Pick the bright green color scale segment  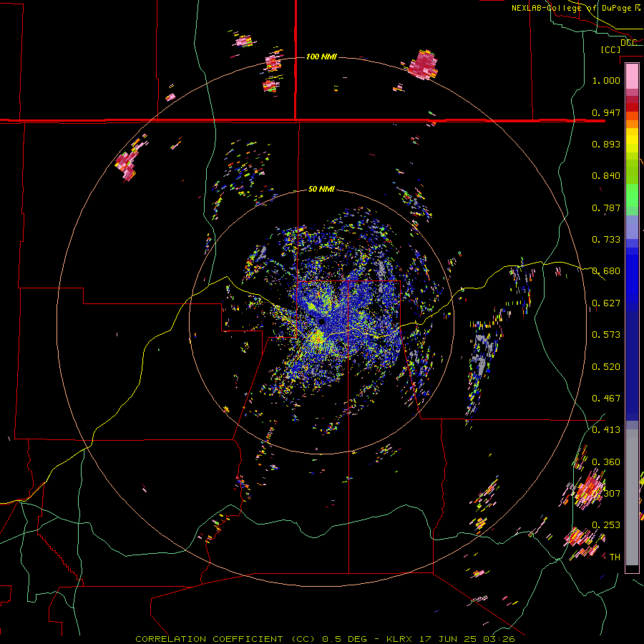coord(632,195)
